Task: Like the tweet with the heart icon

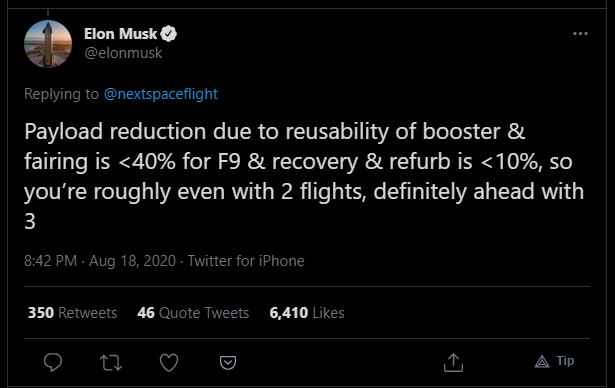Action: 169,362
